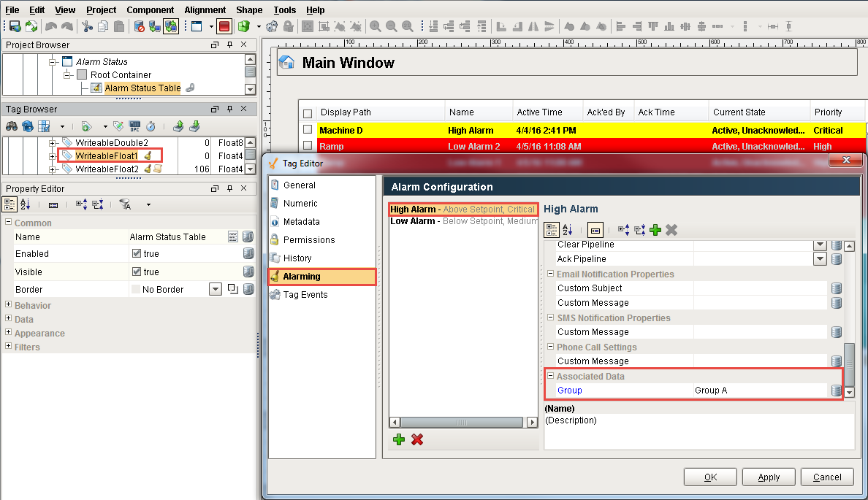Toggle description area icon in alarm properties toolbar
This screenshot has width=868, height=500.
coord(595,230)
